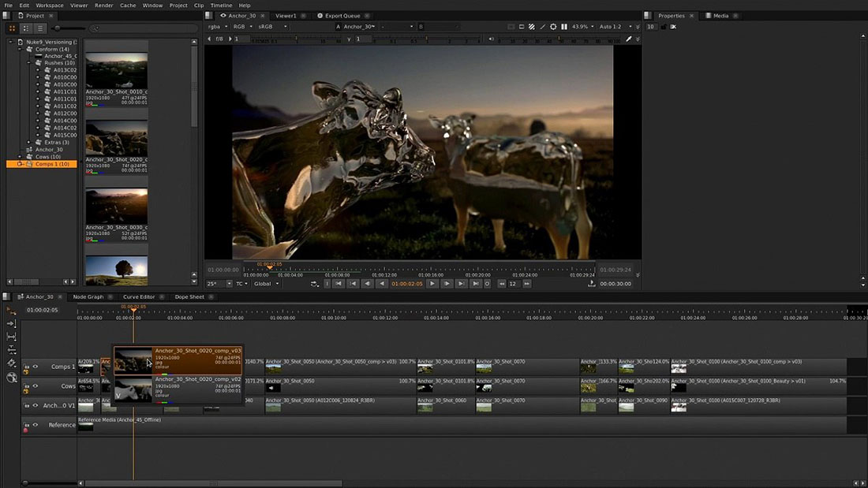The width and height of the screenshot is (868, 488).
Task: Click the play forward transport button
Action: [432, 283]
